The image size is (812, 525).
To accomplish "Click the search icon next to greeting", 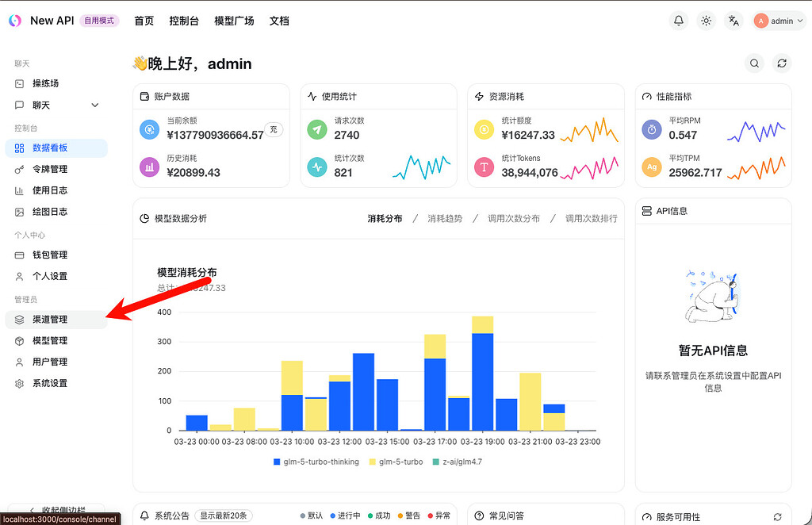I will pos(755,63).
